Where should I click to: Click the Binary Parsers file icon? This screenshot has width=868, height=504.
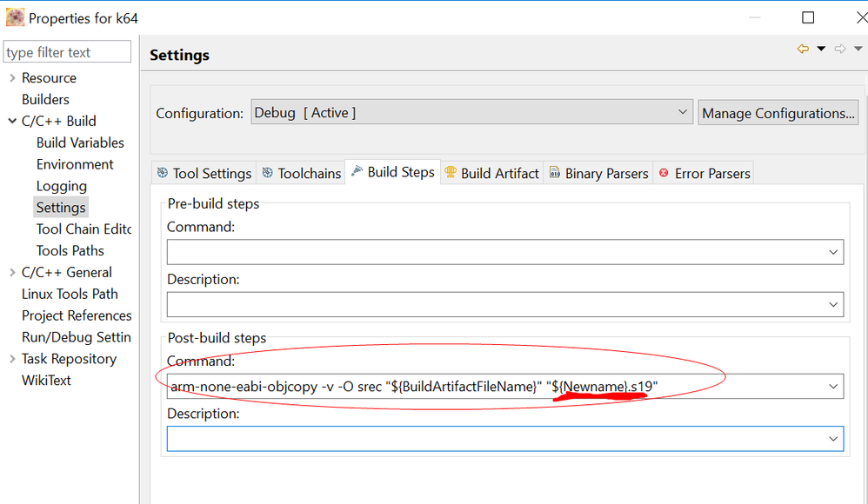[555, 173]
